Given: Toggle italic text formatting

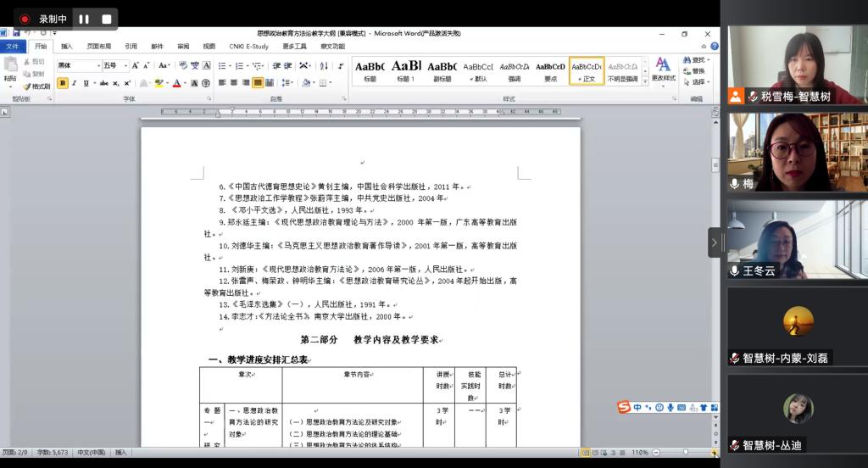Looking at the screenshot, I should click(x=75, y=83).
